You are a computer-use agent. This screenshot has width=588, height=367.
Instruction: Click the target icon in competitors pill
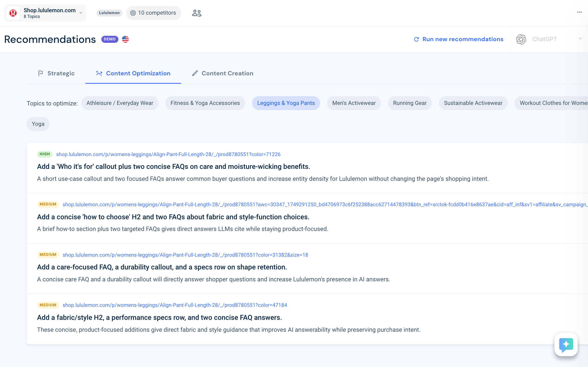point(133,13)
